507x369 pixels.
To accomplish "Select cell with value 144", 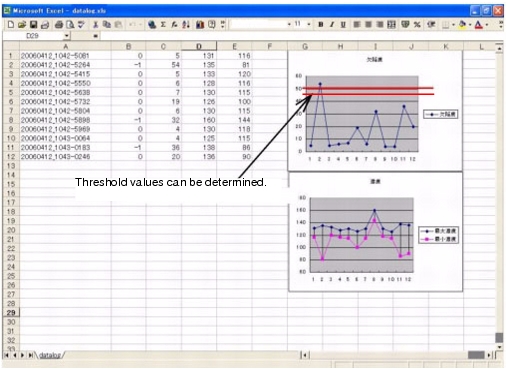I will [x=235, y=120].
